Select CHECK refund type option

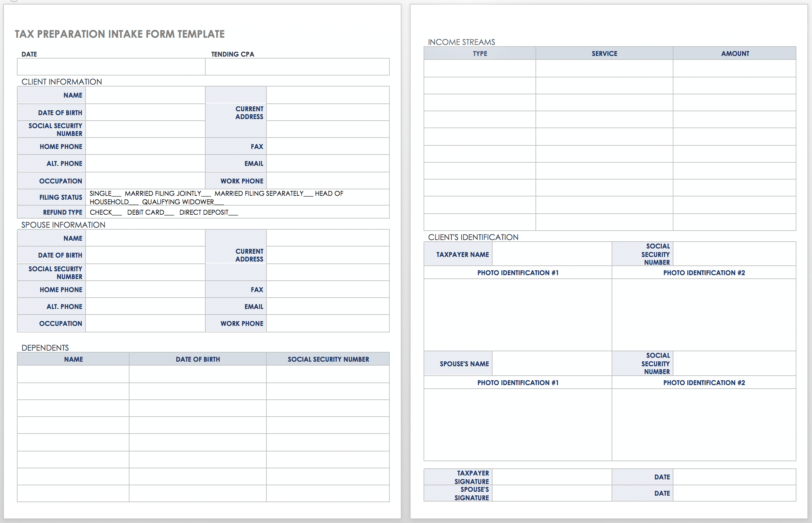click(106, 212)
